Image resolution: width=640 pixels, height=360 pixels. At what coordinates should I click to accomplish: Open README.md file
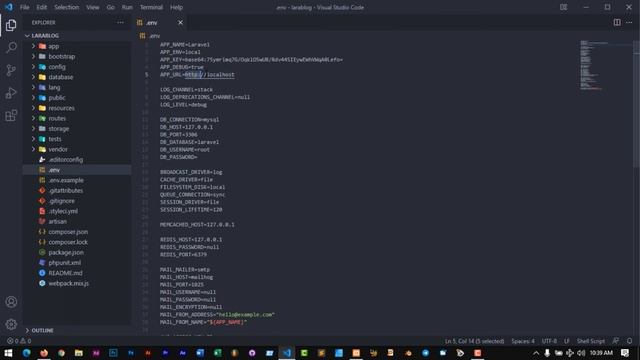coord(77,273)
